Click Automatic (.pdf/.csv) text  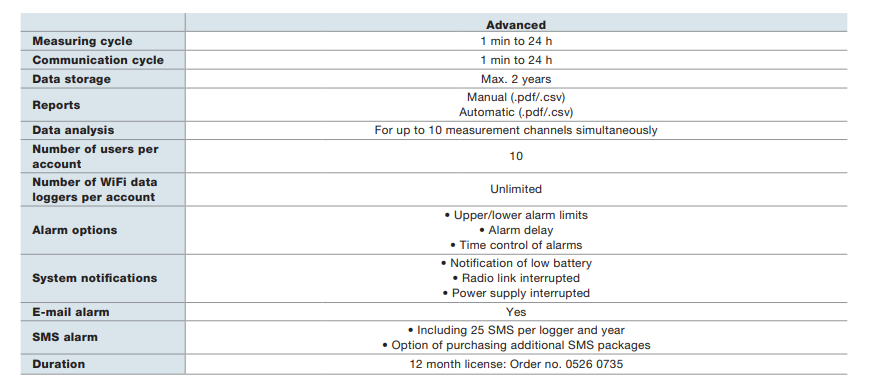pos(516,112)
